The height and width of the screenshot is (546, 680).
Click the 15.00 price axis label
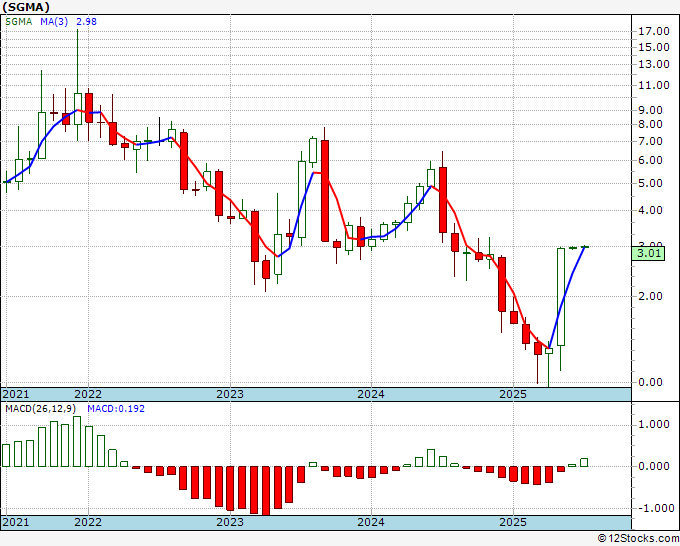click(x=654, y=47)
